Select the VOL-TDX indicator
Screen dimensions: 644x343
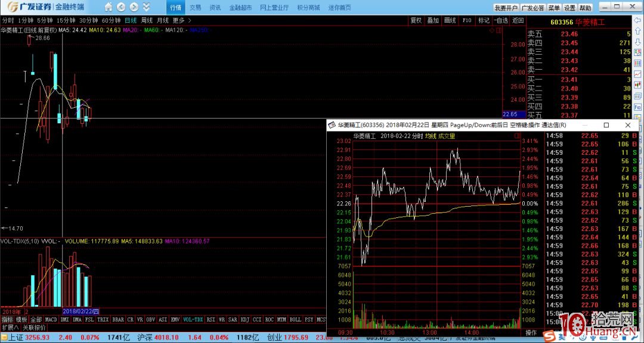point(193,319)
